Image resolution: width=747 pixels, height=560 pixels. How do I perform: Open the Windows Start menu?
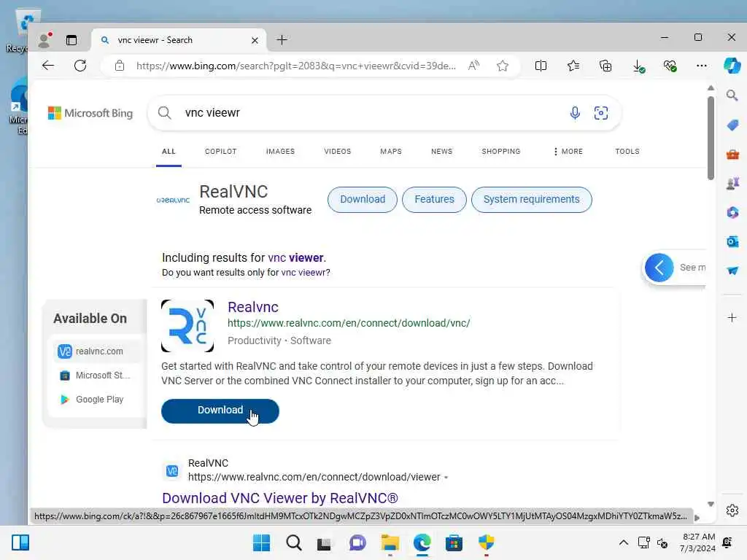pos(261,542)
